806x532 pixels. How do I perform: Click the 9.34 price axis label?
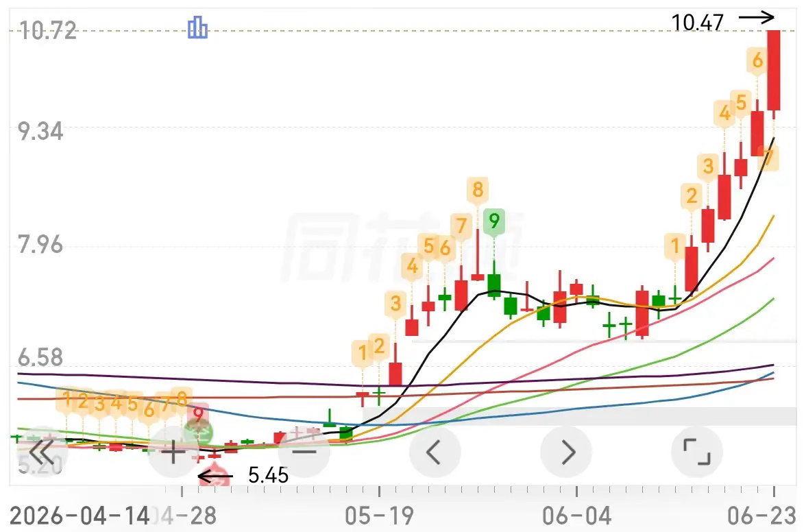click(40, 132)
